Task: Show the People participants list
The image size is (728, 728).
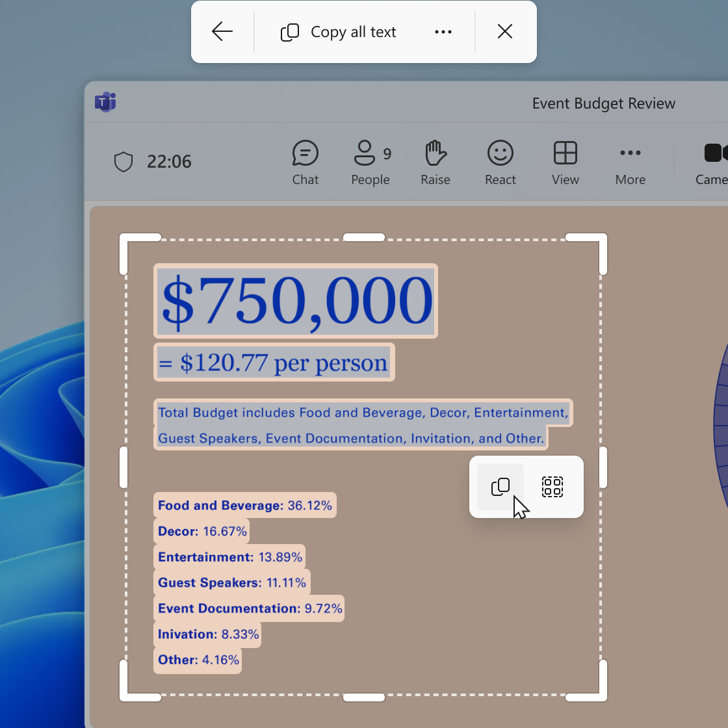Action: [x=370, y=162]
